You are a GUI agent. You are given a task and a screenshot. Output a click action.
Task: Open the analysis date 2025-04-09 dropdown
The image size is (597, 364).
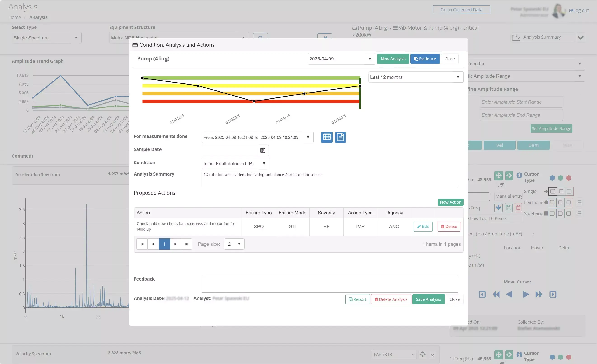[x=341, y=59]
